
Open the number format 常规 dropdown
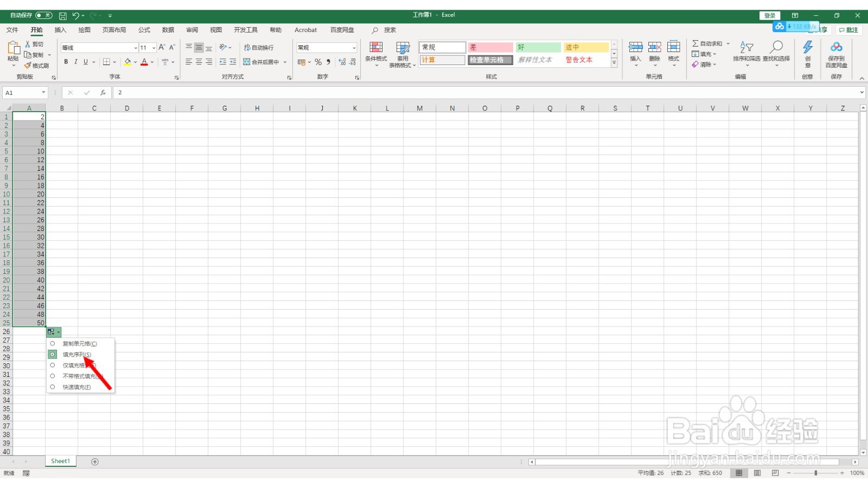coord(354,48)
